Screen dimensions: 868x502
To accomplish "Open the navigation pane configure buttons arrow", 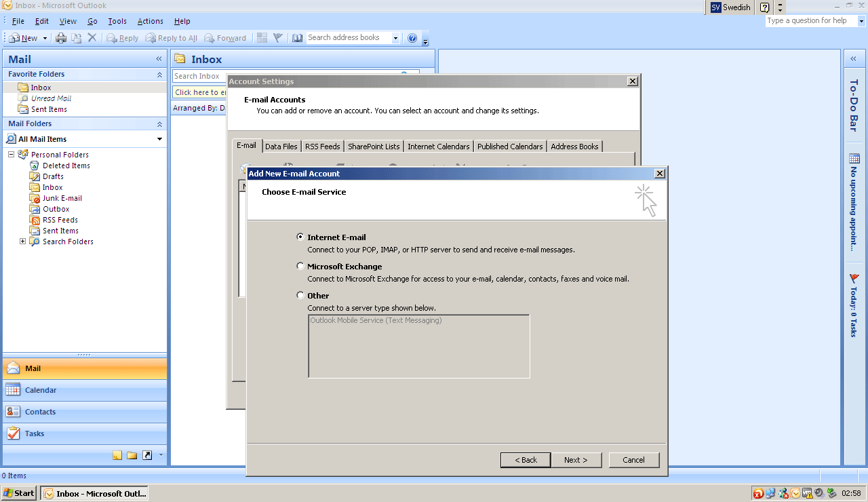I will pyautogui.click(x=161, y=455).
